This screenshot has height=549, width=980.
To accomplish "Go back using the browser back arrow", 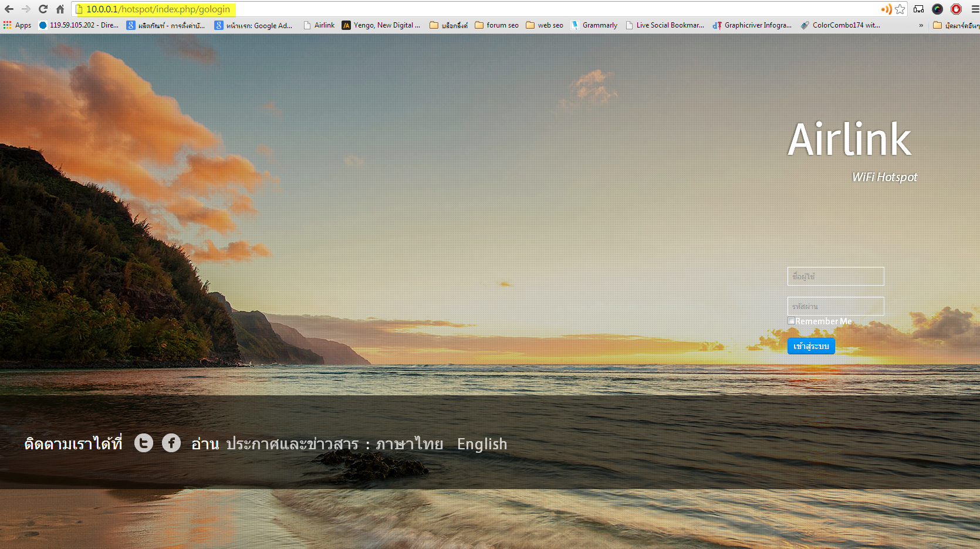I will (x=9, y=9).
